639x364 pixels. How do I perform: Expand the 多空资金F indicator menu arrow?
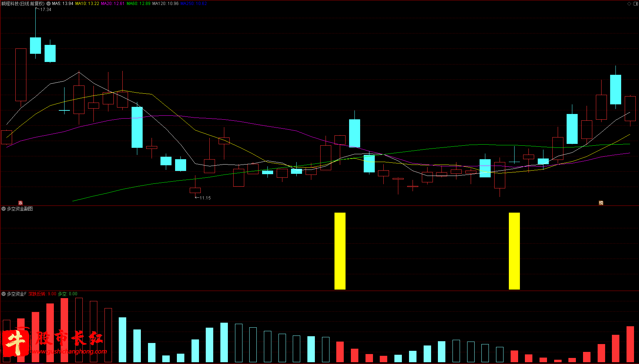click(4, 294)
